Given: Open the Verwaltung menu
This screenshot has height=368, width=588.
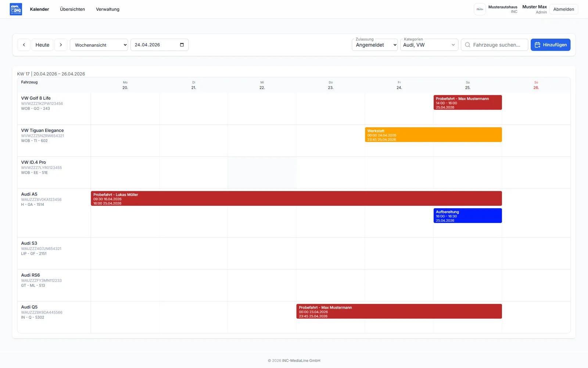Looking at the screenshot, I should (108, 9).
